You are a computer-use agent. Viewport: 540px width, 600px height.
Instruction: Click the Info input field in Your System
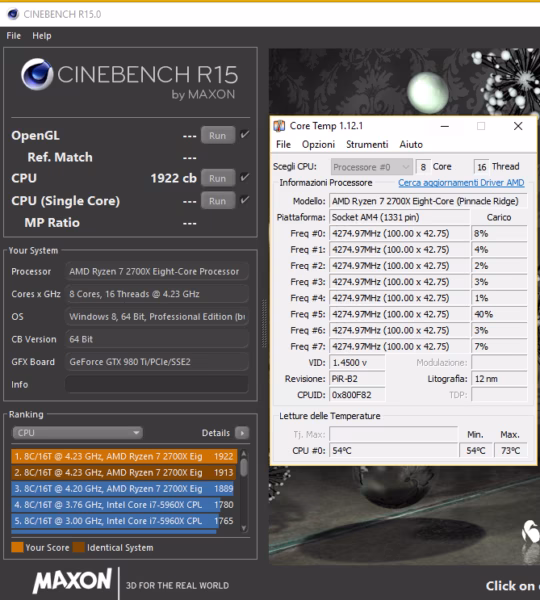point(157,384)
